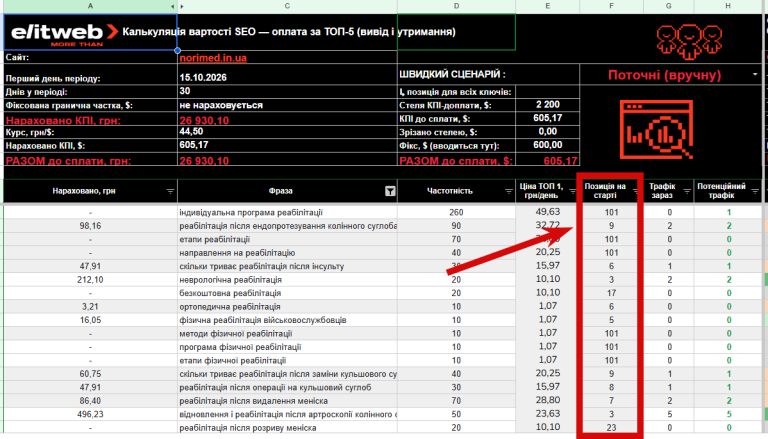Select starting position 23

611,428
